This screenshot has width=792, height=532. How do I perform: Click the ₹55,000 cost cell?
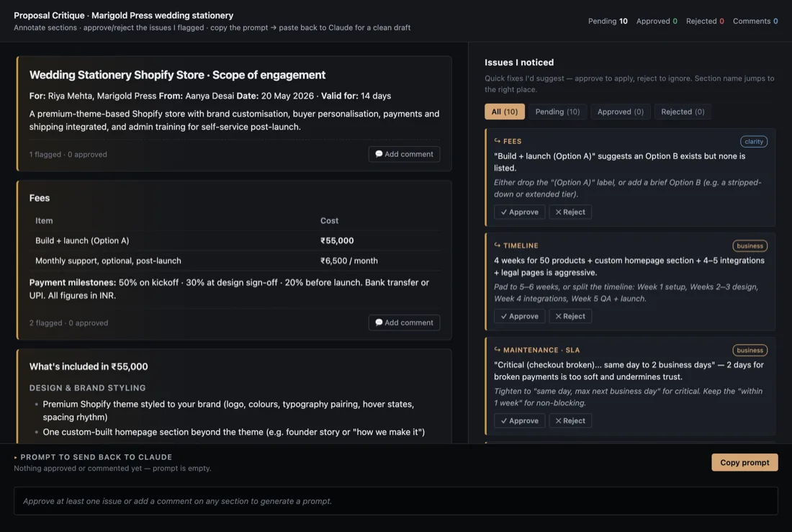[x=337, y=241]
